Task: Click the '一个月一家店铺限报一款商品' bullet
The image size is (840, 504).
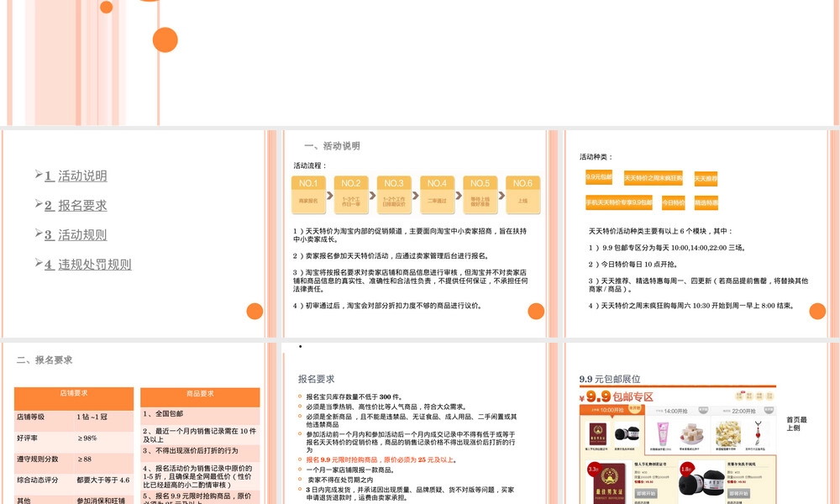Action: (x=350, y=470)
